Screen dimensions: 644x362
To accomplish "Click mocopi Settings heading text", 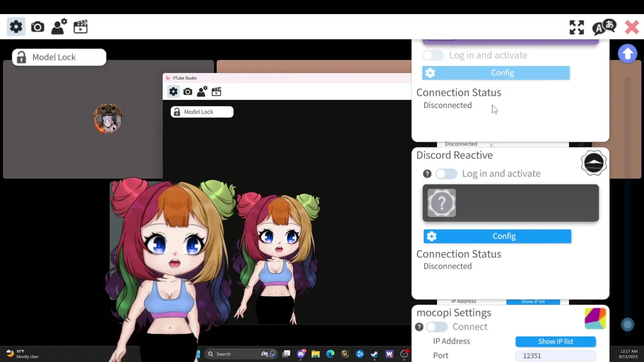I will point(454,313).
